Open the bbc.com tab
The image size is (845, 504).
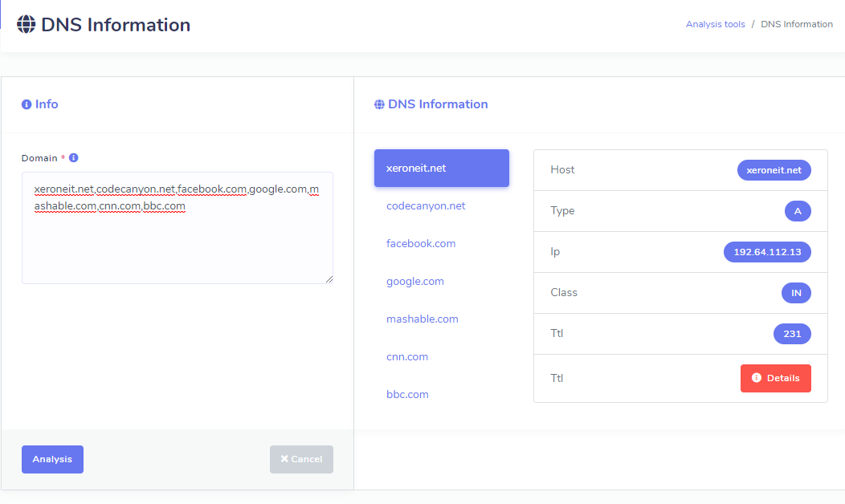tap(407, 394)
